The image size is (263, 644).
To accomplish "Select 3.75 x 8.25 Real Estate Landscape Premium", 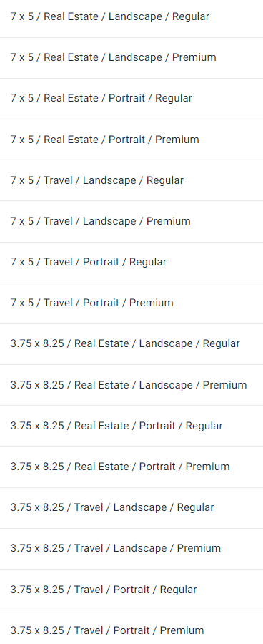I will 131,385.
